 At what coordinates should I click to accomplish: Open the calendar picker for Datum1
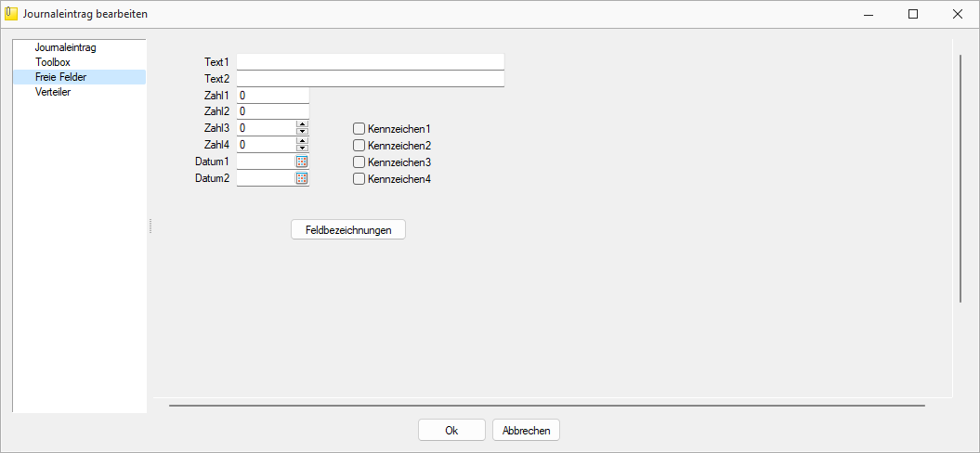click(301, 162)
